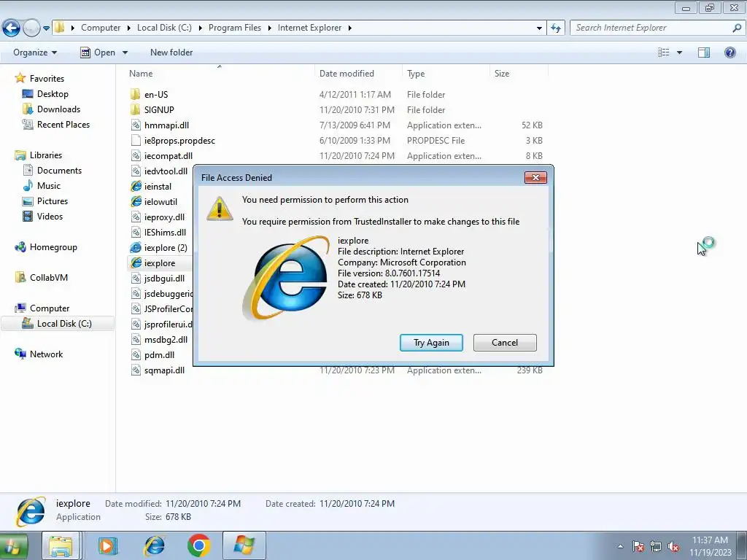The image size is (747, 560).
Task: Click New folder in the toolbar
Action: (171, 52)
